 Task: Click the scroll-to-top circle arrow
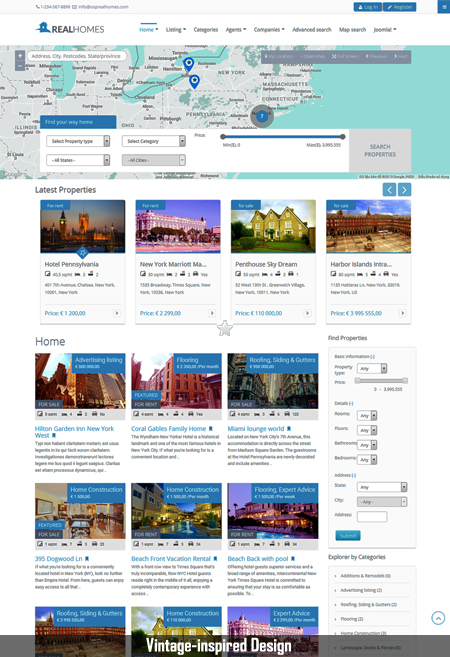tap(438, 618)
